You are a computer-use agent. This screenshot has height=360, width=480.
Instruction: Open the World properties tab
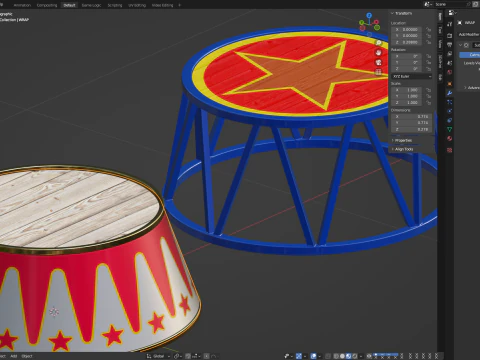[449, 72]
